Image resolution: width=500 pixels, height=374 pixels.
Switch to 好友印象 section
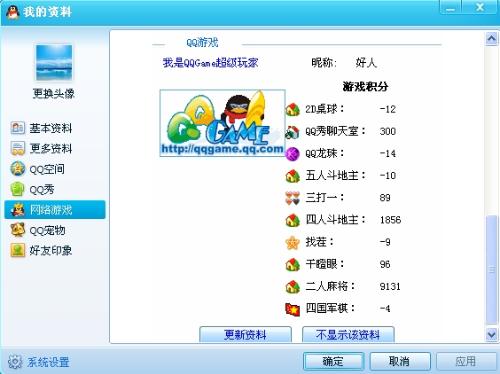(x=42, y=250)
